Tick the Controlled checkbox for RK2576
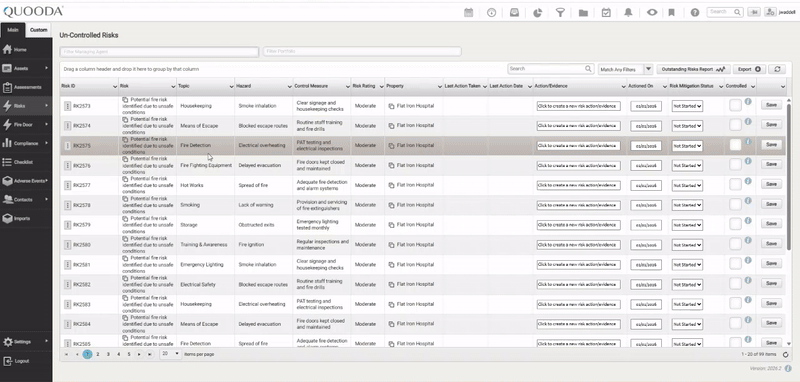Screen dimensions: 800x382 (x=735, y=165)
